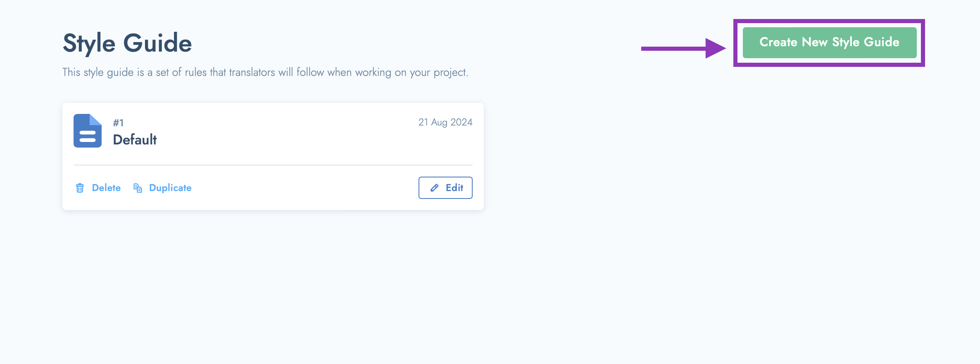Click the pencil icon in Edit button

(434, 188)
